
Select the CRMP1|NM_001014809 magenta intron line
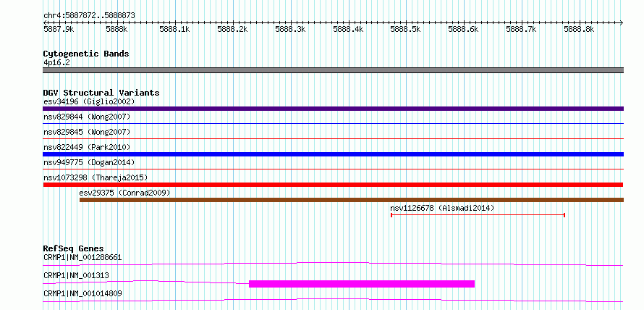[x=333, y=300]
